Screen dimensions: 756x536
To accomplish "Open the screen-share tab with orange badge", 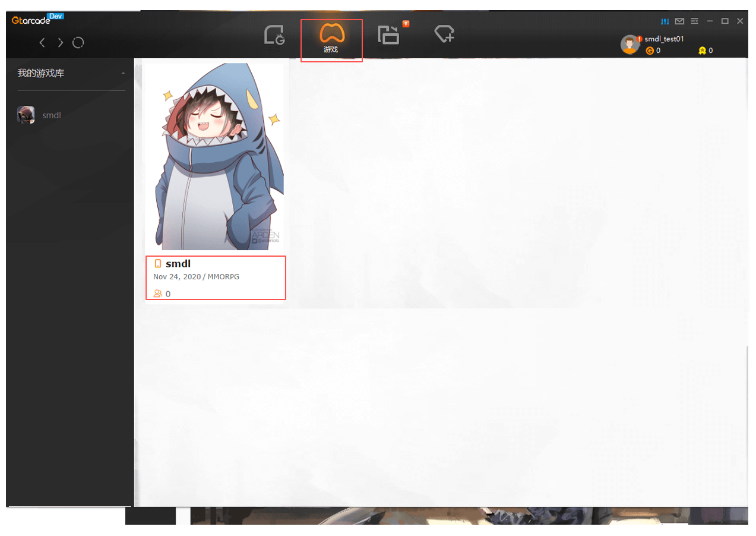I will tap(389, 35).
